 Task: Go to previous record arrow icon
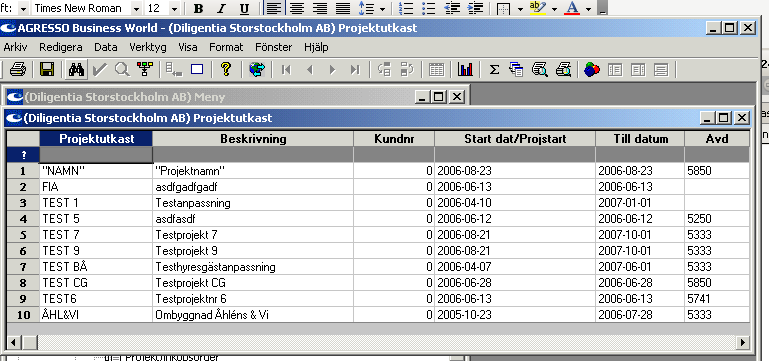(309, 70)
